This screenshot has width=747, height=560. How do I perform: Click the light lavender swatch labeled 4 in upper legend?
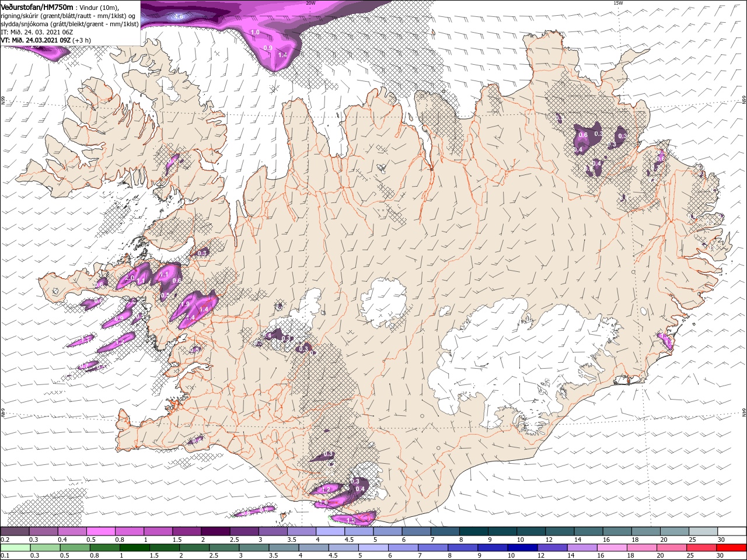click(x=330, y=531)
